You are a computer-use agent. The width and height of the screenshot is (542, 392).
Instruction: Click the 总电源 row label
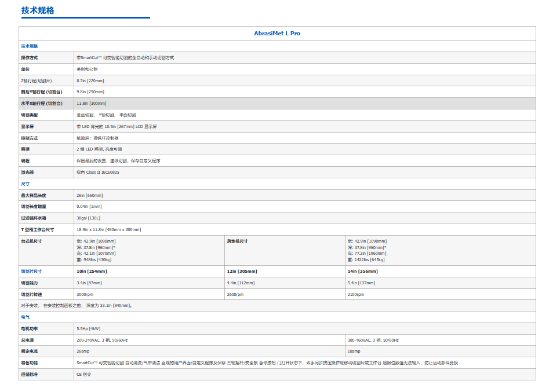(x=27, y=340)
